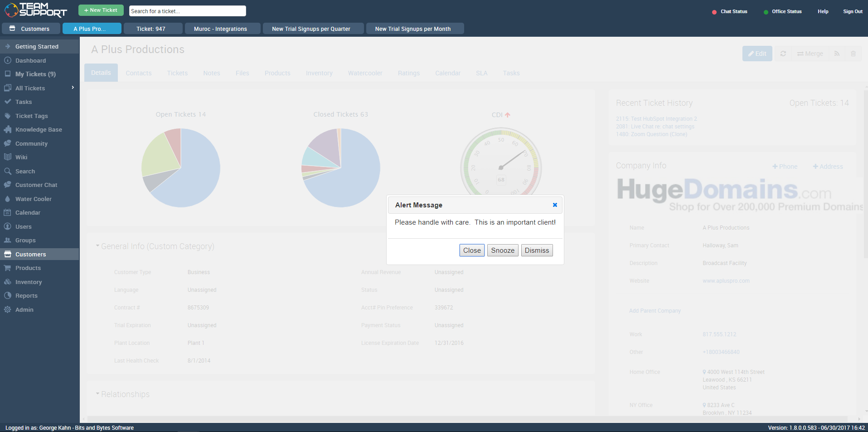The width and height of the screenshot is (868, 432).
Task: Click the All Tickets sidebar icon
Action: coord(8,88)
